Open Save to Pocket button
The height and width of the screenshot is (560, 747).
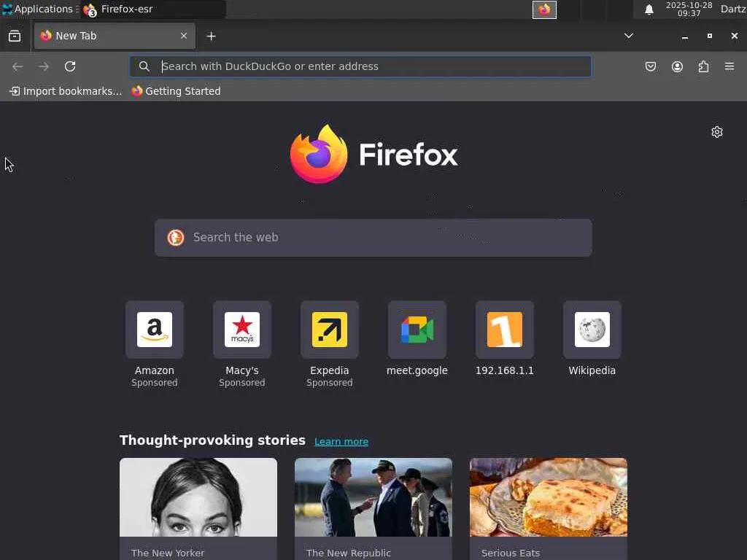(x=650, y=66)
